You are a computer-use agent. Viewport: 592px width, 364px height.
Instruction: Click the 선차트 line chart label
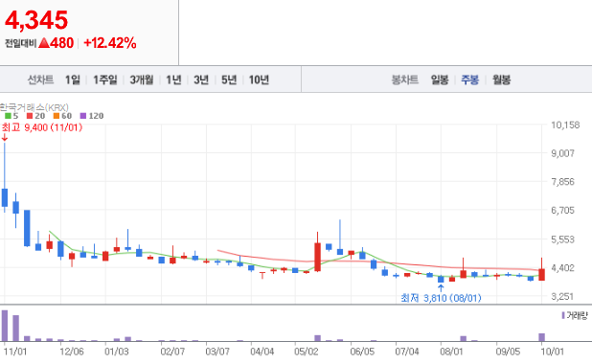coord(41,80)
